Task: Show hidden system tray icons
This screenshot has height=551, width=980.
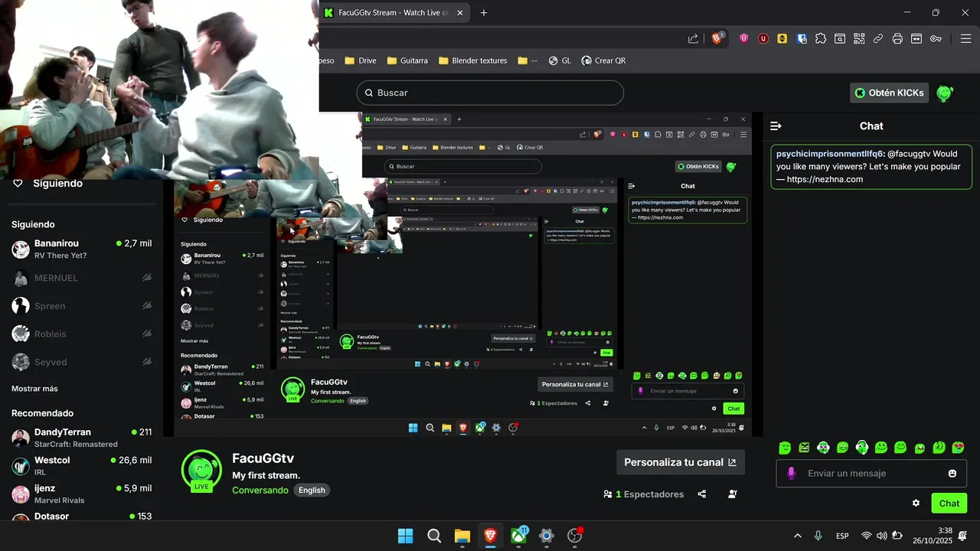Action: [x=797, y=536]
